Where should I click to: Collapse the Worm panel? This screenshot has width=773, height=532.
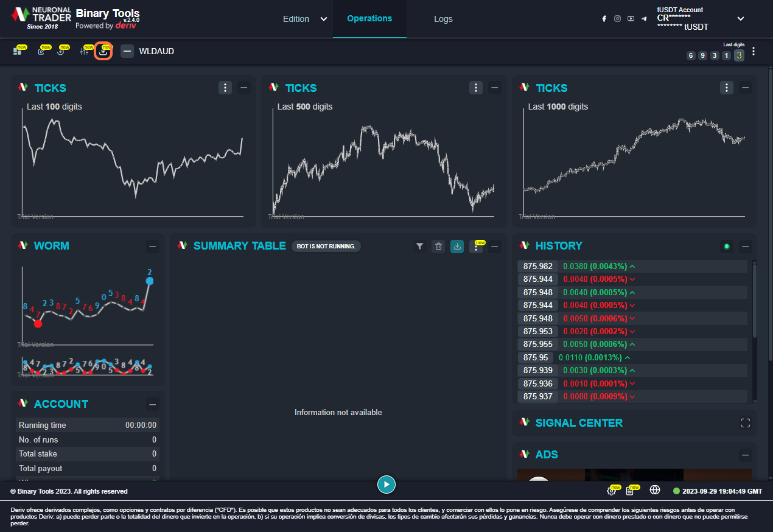153,247
